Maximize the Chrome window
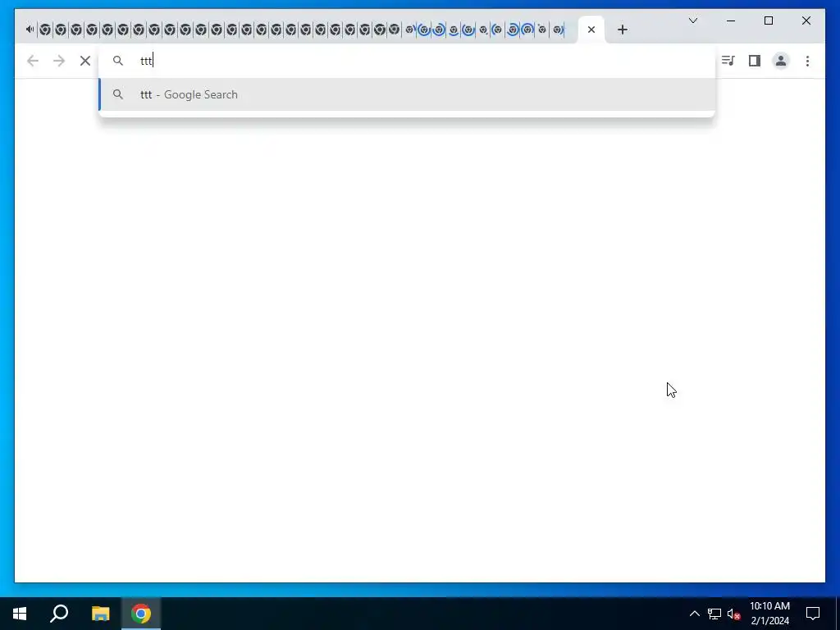 coord(768,21)
